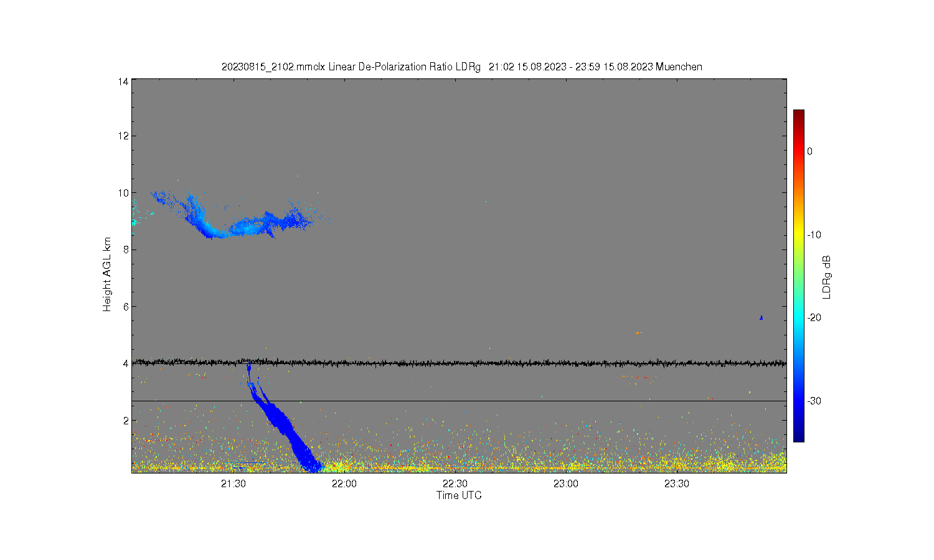Click the 23:30 time tick label
The image size is (934, 560).
click(676, 484)
